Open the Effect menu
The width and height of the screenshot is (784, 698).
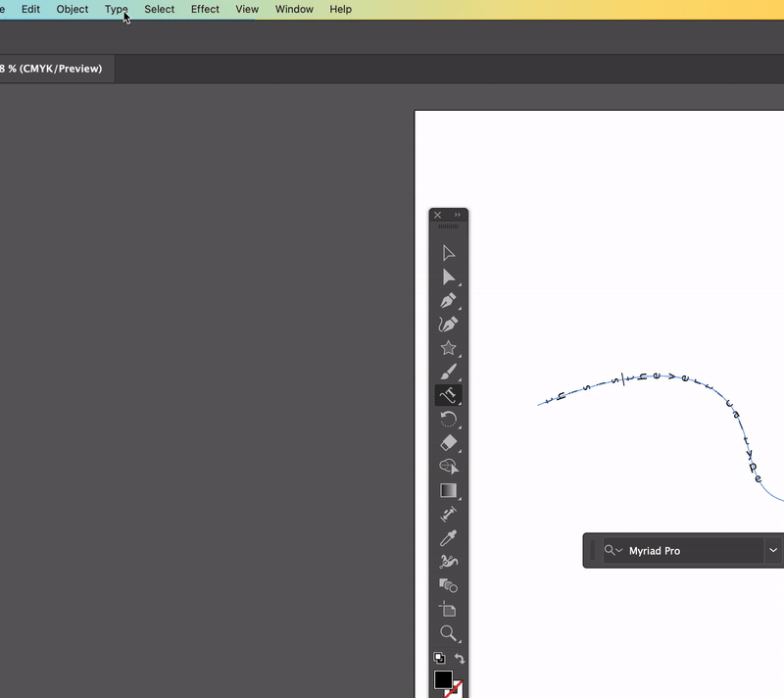tap(205, 9)
